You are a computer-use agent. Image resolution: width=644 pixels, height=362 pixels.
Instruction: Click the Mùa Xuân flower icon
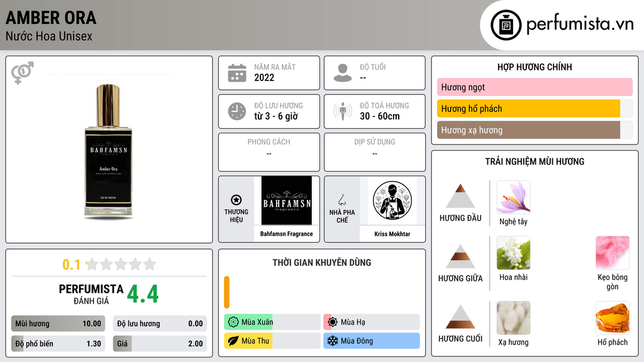pos(233,322)
